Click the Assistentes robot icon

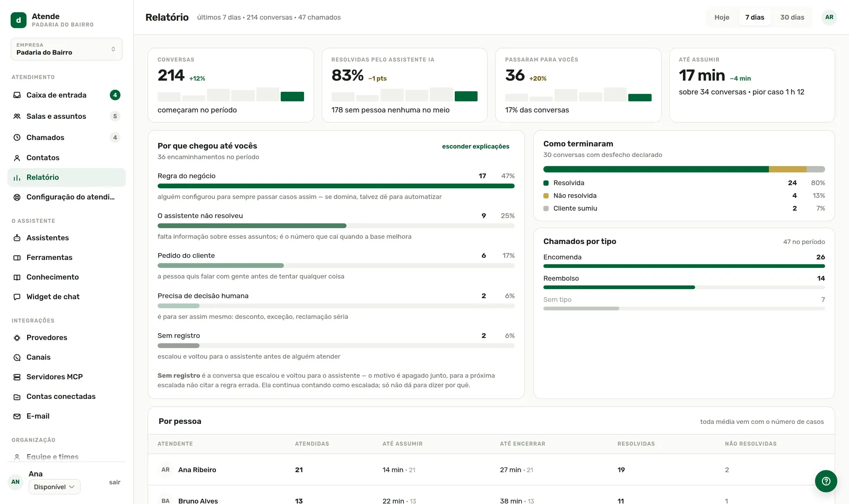click(x=17, y=238)
